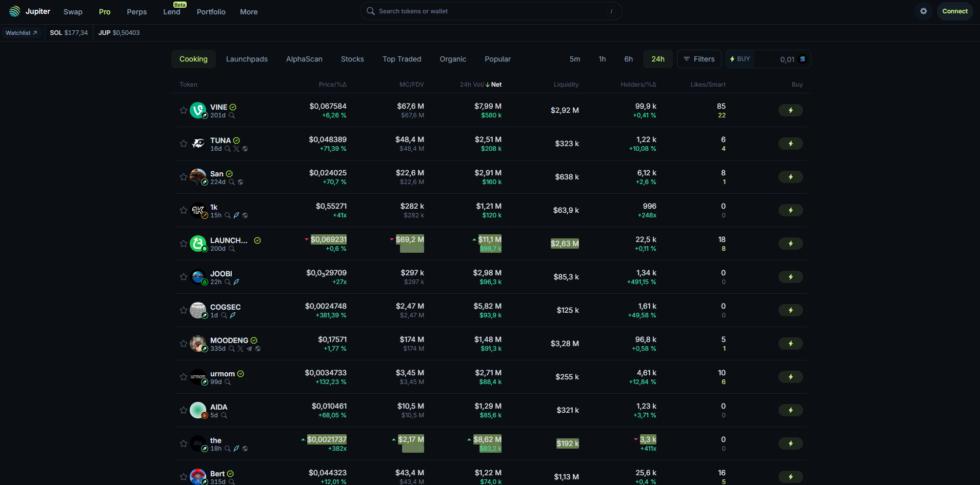980x485 pixels.
Task: Add TUNA to favorites with the star
Action: [x=184, y=144]
